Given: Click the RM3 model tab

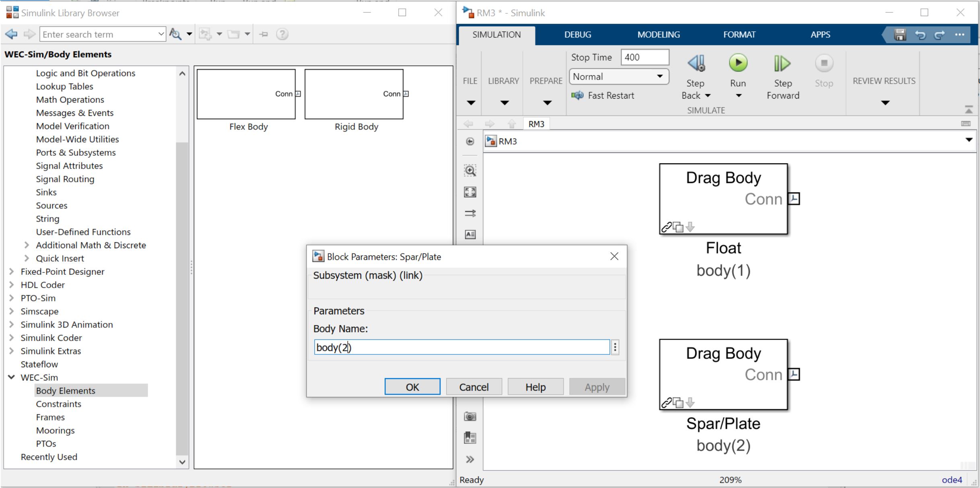Looking at the screenshot, I should 536,124.
